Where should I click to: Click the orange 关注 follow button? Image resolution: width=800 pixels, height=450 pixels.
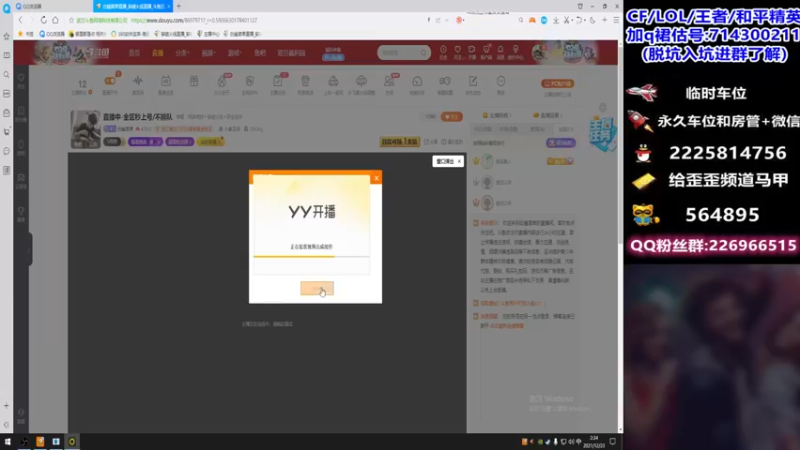452,117
